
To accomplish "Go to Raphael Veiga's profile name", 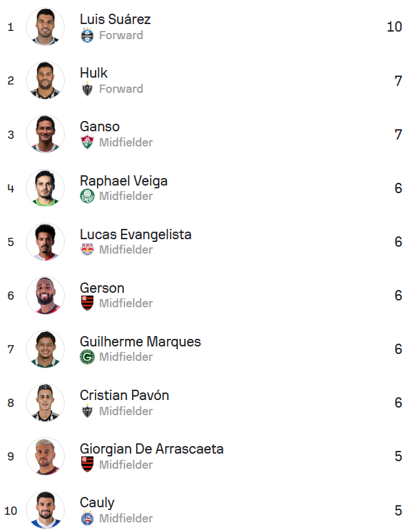I will (123, 181).
